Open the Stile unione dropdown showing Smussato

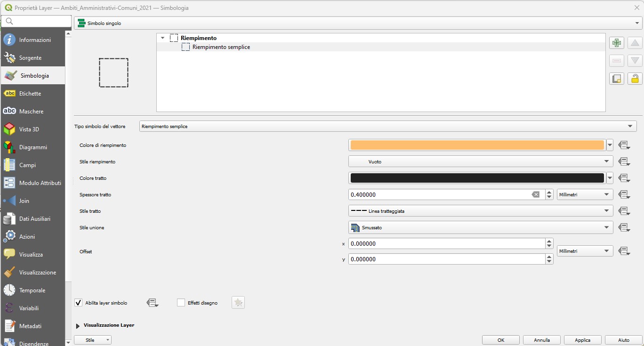480,227
